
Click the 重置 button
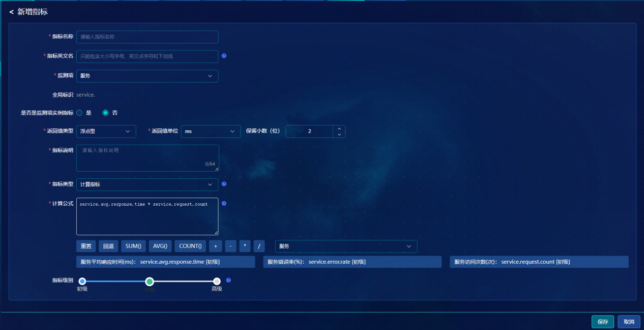(86, 246)
